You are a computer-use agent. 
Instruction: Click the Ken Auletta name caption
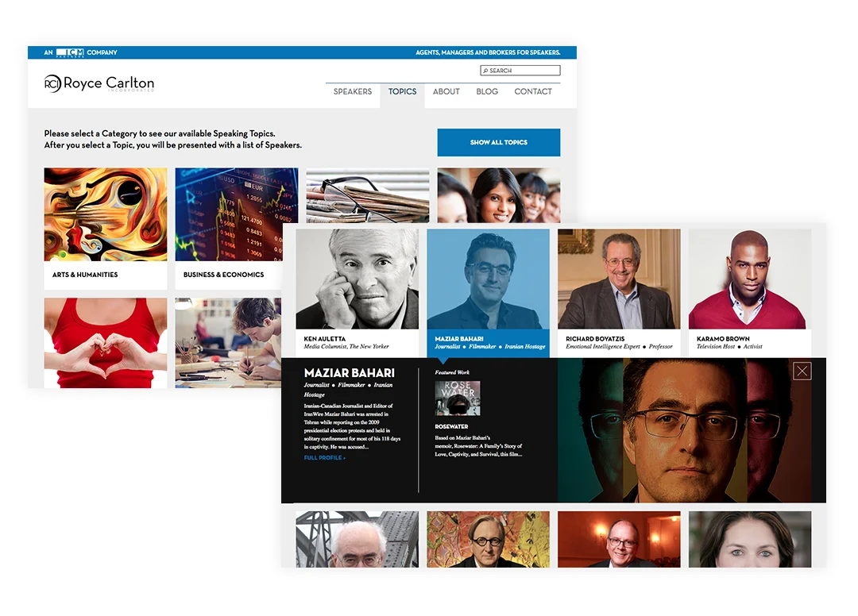coord(324,339)
